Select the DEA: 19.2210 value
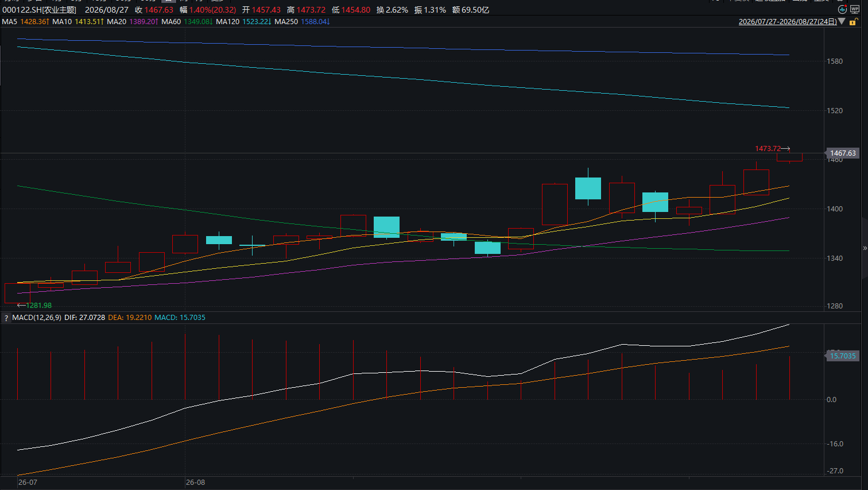This screenshot has height=490, width=868. click(x=130, y=318)
